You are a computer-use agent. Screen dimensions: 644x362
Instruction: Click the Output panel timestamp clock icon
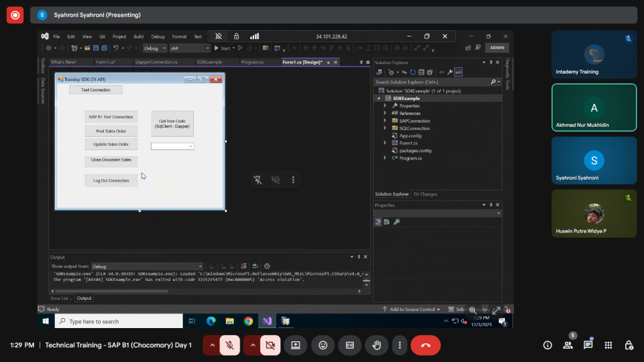click(267, 266)
